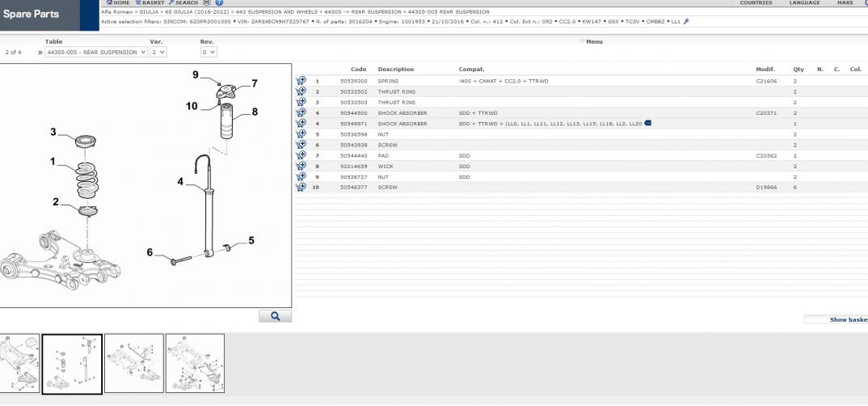Viewport: 868px width, 406px height.
Task: Add WICK 52014659 to basket
Action: click(301, 166)
